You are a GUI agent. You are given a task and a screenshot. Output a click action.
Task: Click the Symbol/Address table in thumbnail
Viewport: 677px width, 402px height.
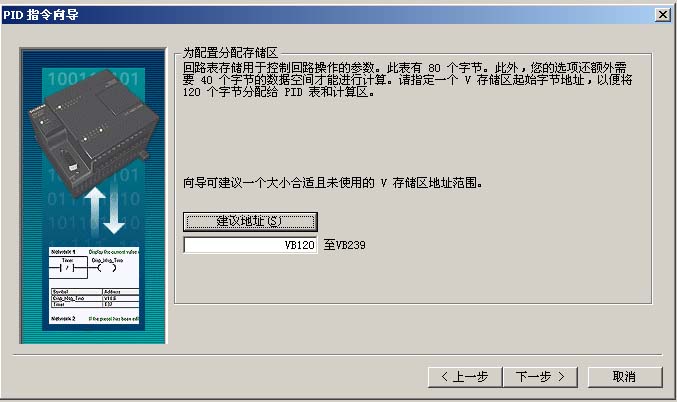[x=95, y=298]
